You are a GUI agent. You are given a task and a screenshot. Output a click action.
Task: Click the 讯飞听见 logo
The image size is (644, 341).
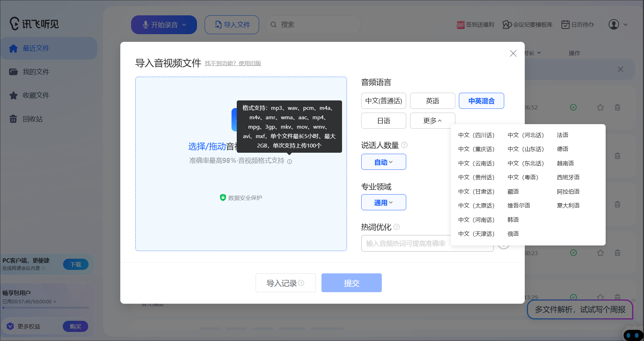pyautogui.click(x=34, y=24)
